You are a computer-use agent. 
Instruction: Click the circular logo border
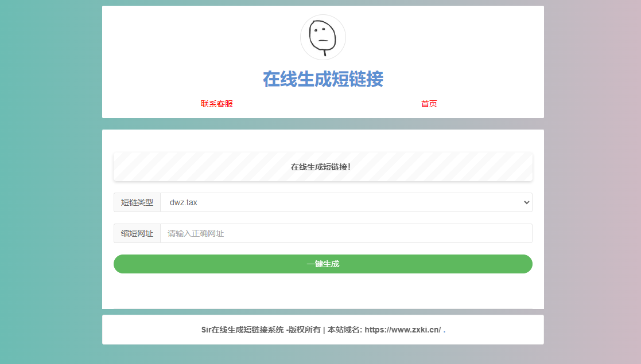323,16
